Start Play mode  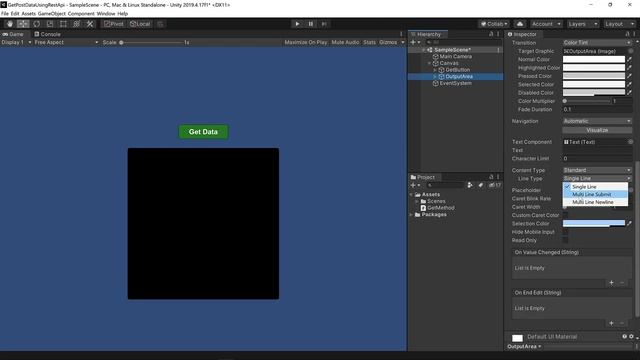(297, 24)
